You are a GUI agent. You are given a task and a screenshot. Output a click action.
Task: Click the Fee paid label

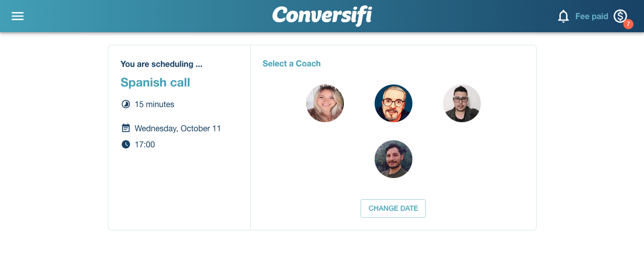592,17
